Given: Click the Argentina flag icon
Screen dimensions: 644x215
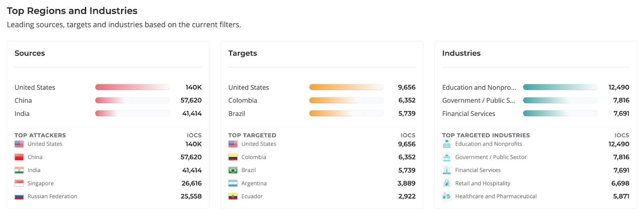Looking at the screenshot, I should point(233,184).
